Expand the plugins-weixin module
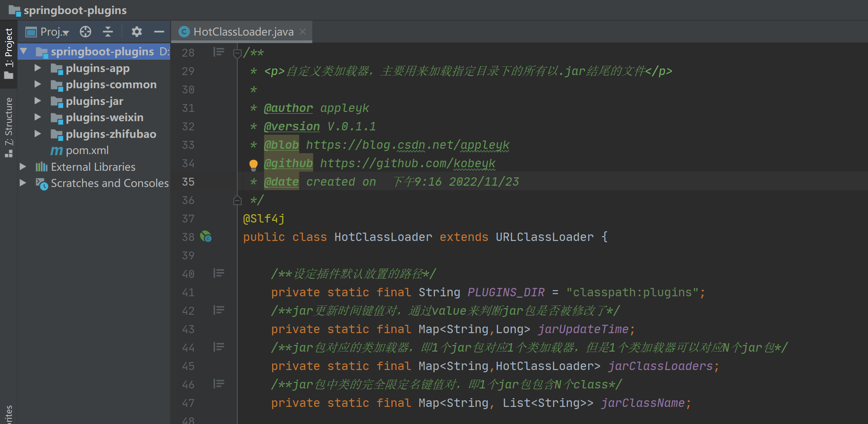Screen dimensions: 868x424 (x=38, y=117)
